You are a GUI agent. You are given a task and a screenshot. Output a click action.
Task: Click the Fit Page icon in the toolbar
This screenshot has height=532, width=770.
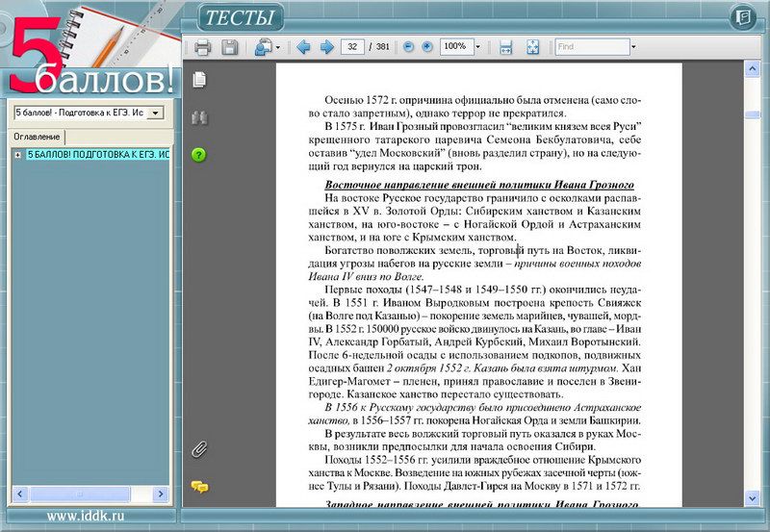[532, 46]
